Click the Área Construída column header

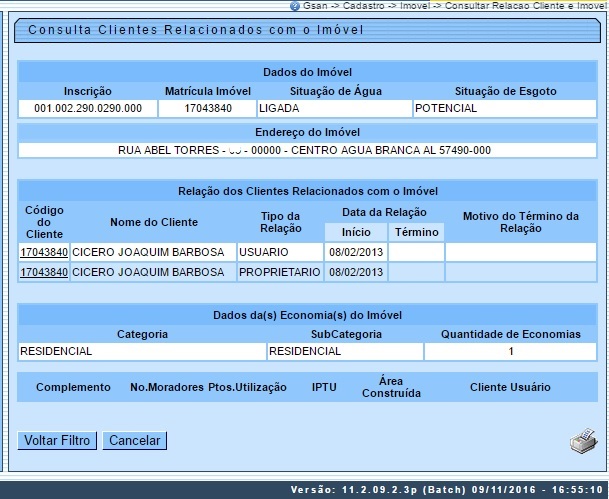(x=391, y=388)
